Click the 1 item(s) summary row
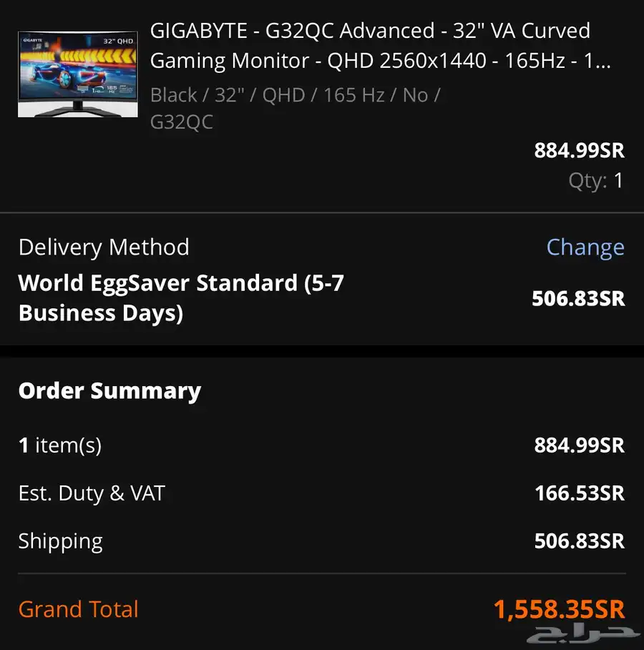This screenshot has height=650, width=644. coord(321,445)
